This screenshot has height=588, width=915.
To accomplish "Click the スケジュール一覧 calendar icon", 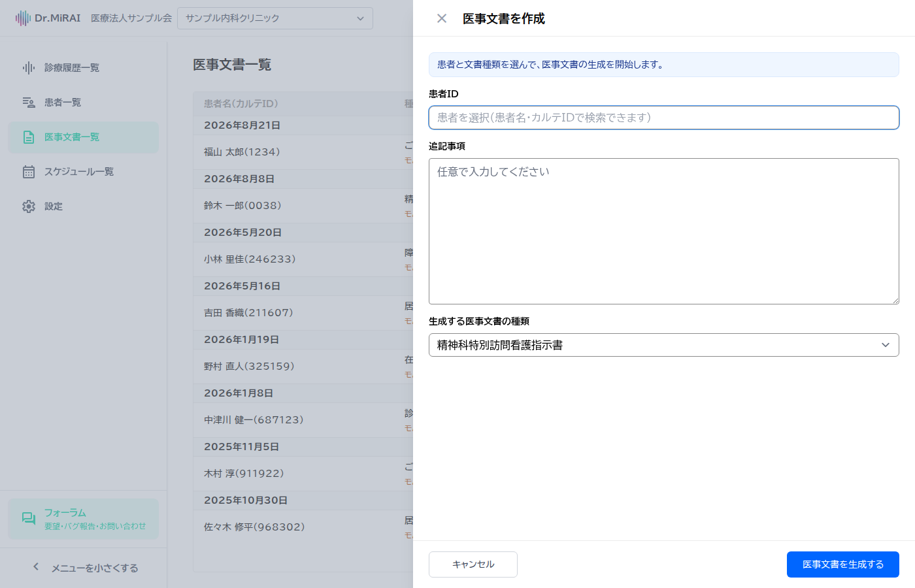I will click(x=29, y=172).
